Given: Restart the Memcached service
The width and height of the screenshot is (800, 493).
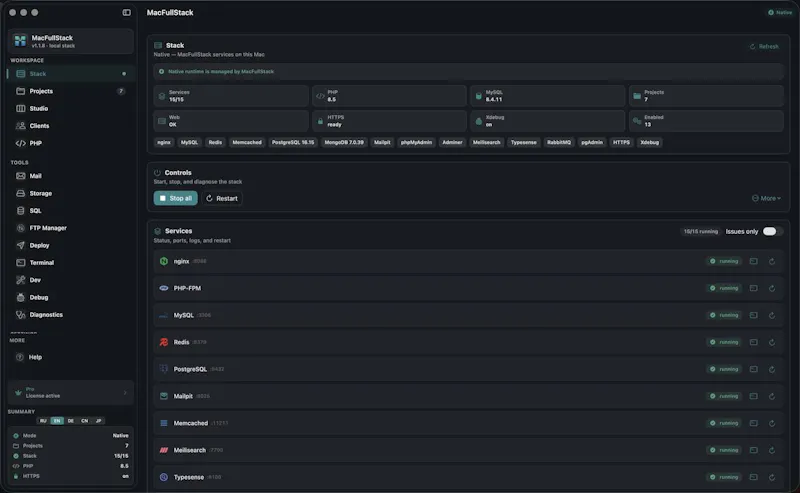Looking at the screenshot, I should (772, 423).
